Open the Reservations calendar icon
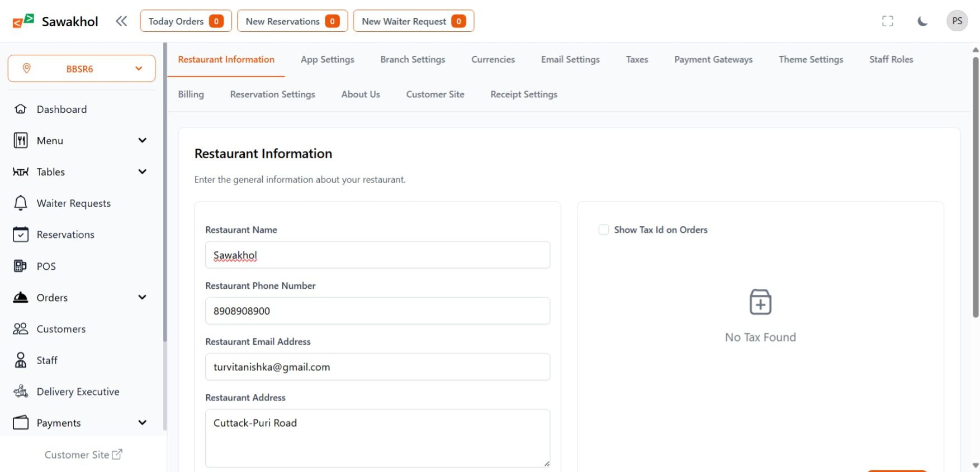980x472 pixels. (21, 235)
